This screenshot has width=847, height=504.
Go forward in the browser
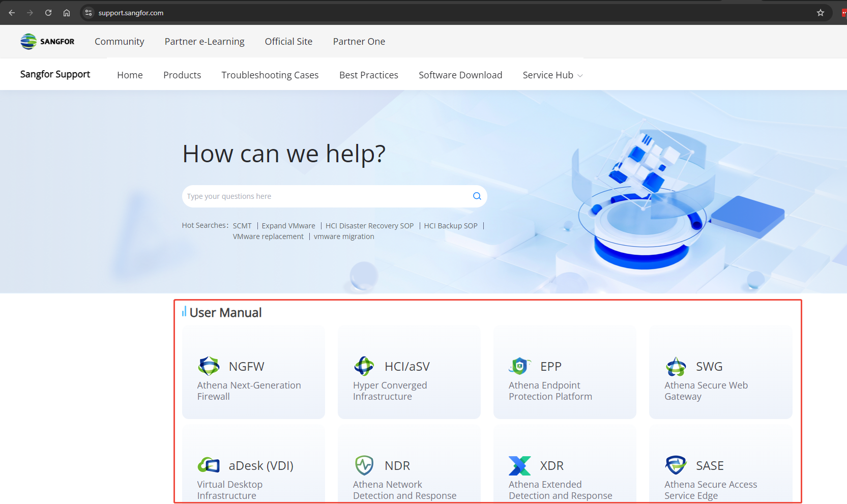point(30,13)
